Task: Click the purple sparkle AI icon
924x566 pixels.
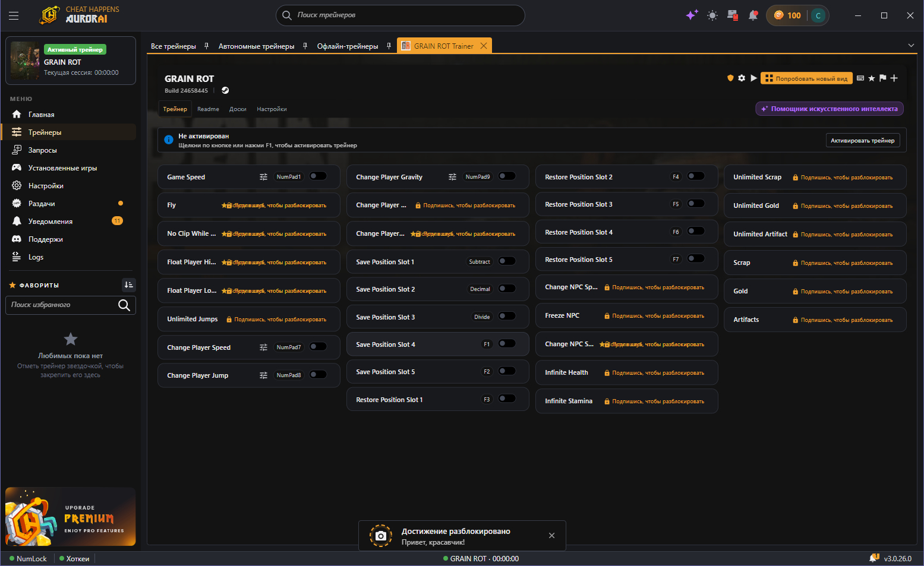Action: (691, 15)
